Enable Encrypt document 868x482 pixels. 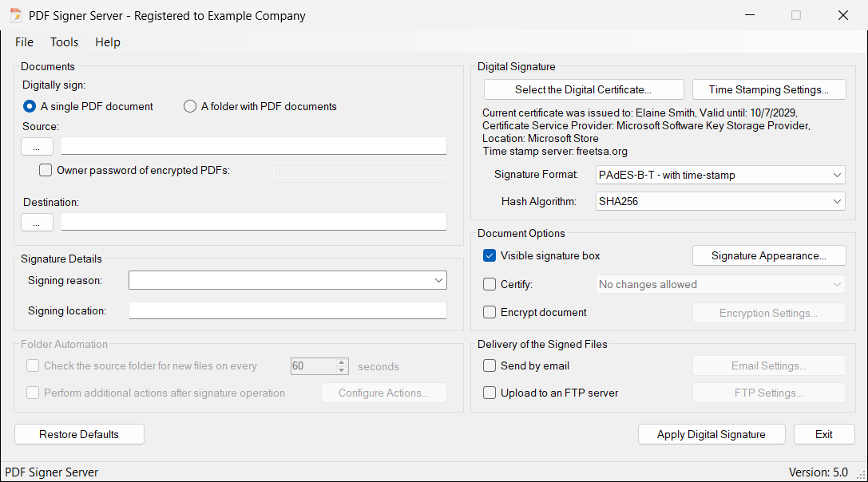pos(489,312)
